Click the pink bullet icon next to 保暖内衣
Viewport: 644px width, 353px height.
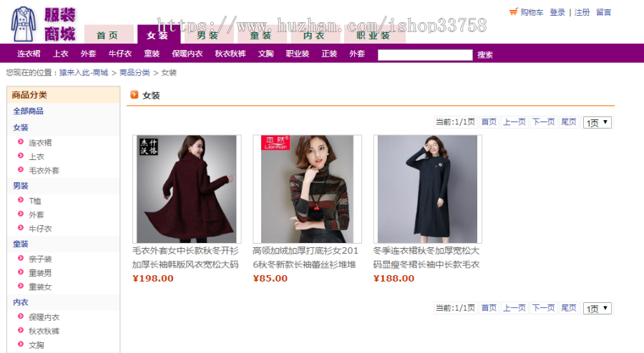21,317
